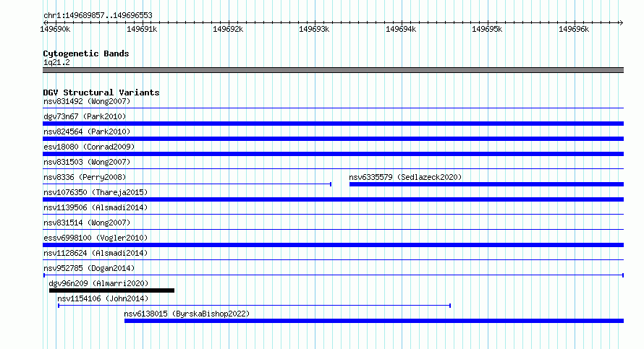The width and height of the screenshot is (644, 349).
Task: Click the 149693k ruler tick label
Action: tap(314, 29)
